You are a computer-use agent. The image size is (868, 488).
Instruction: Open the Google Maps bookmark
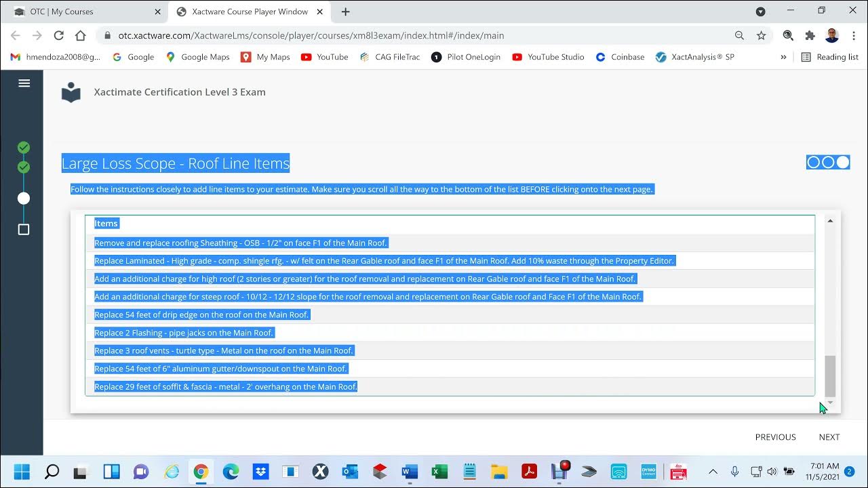click(x=197, y=57)
